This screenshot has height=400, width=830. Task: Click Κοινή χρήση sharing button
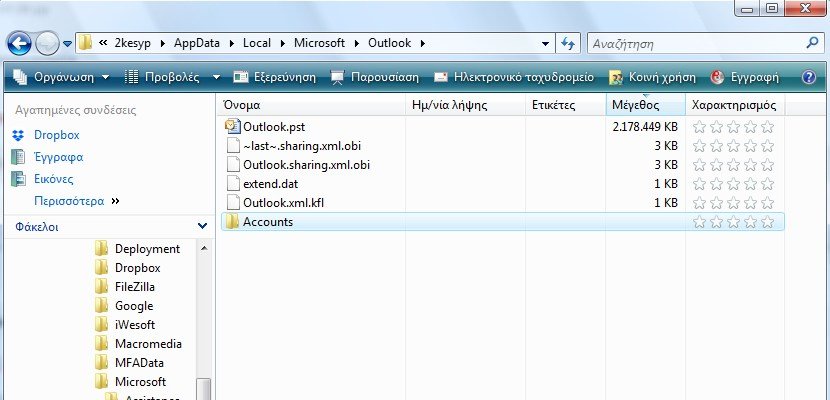(x=652, y=77)
